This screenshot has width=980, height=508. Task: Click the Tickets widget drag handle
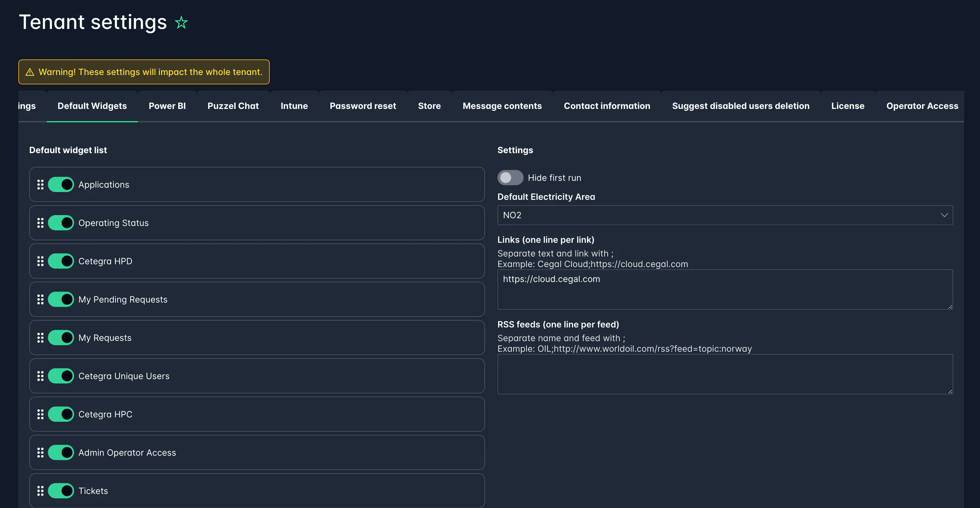coord(40,491)
